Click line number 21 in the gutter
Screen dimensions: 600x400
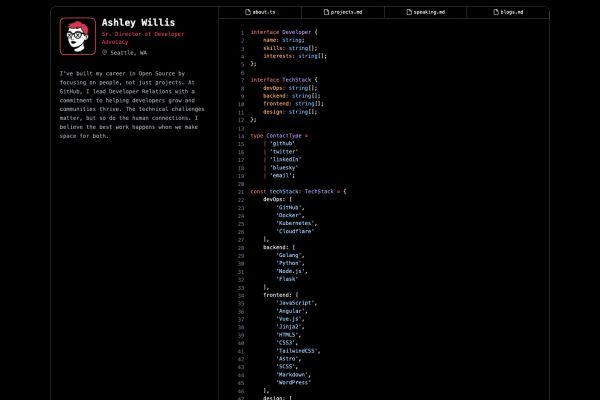point(241,192)
